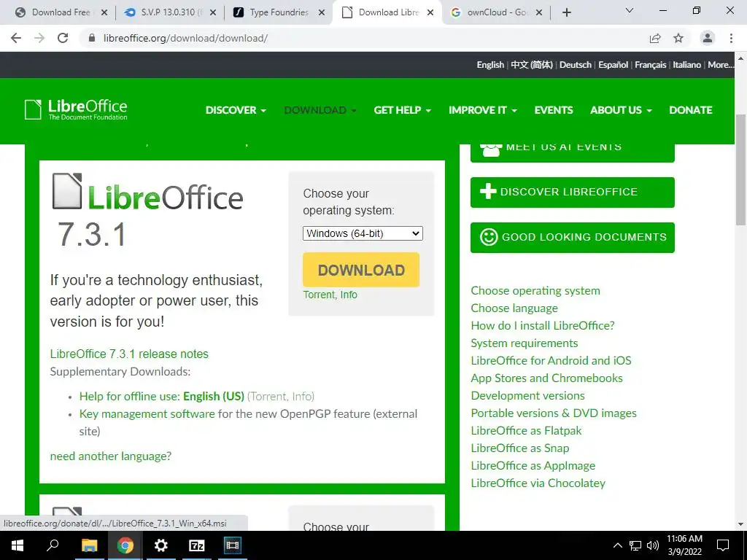Expand the DOWNLOAD menu
The height and width of the screenshot is (560, 747).
pyautogui.click(x=320, y=110)
